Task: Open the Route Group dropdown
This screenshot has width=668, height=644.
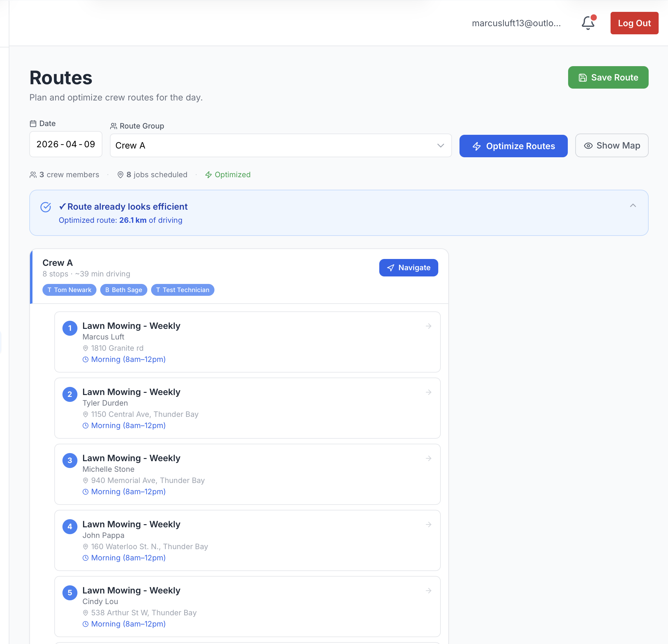Action: pos(281,145)
